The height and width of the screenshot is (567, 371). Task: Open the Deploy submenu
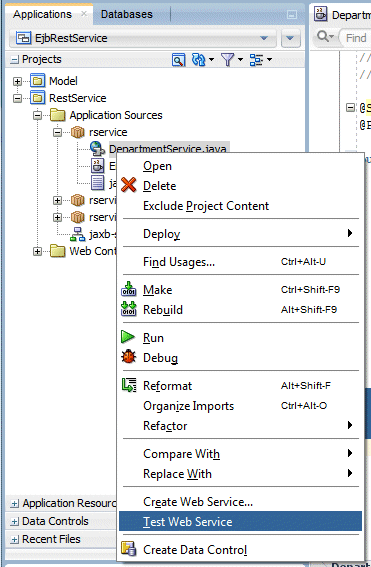[240, 234]
